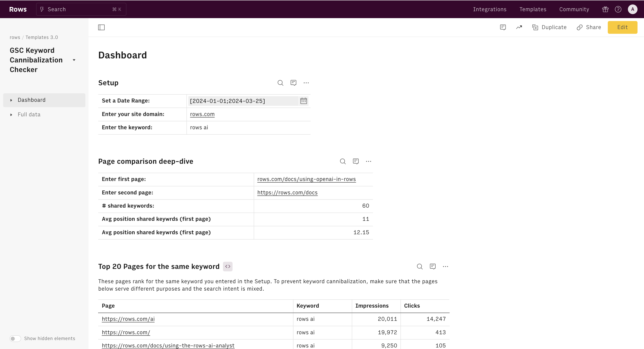Select 'Enter first page:' label cell
The width and height of the screenshot is (644, 349).
[176, 179]
